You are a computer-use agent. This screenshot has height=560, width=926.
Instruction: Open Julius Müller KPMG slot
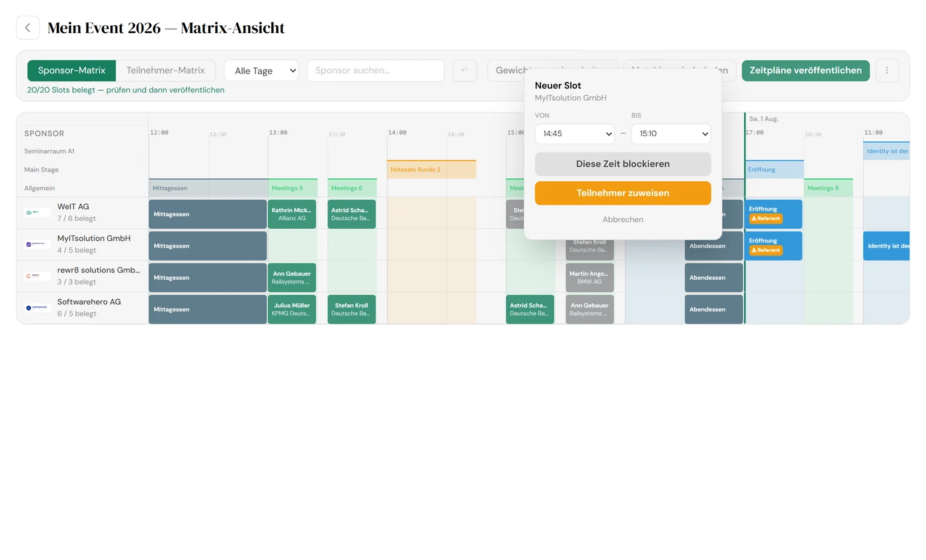(292, 309)
